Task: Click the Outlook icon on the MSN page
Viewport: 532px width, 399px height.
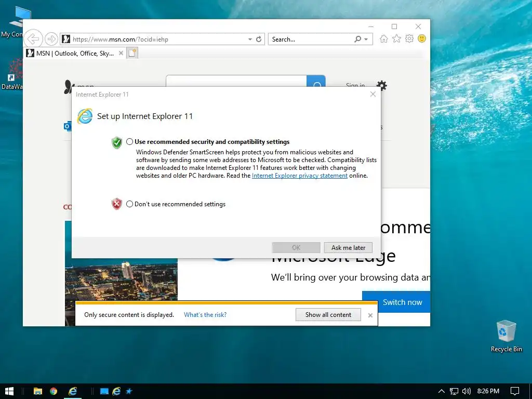Action: 68,126
